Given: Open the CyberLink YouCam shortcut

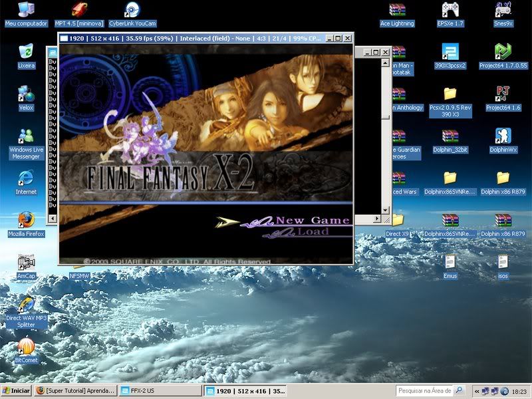Looking at the screenshot, I should [x=132, y=10].
